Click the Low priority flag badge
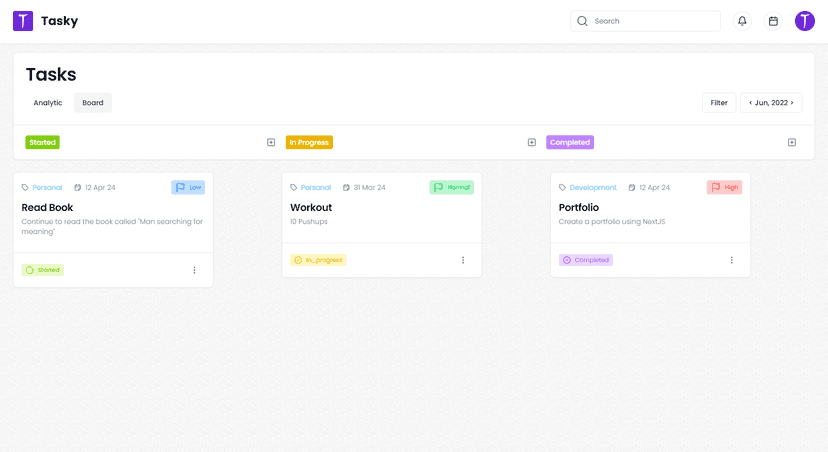This screenshot has height=452, width=828. pos(188,187)
